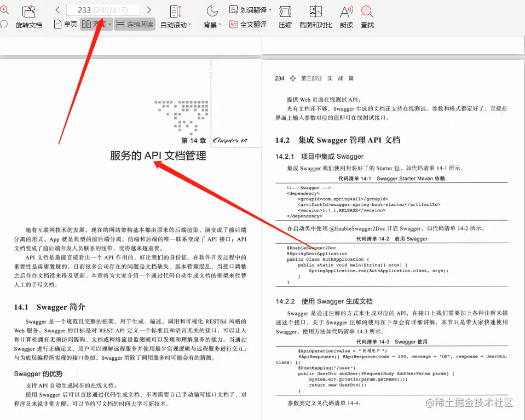Click heading 14.2 集成 Swagger 管理 API 文档
The width and height of the screenshot is (525, 420).
click(338, 140)
